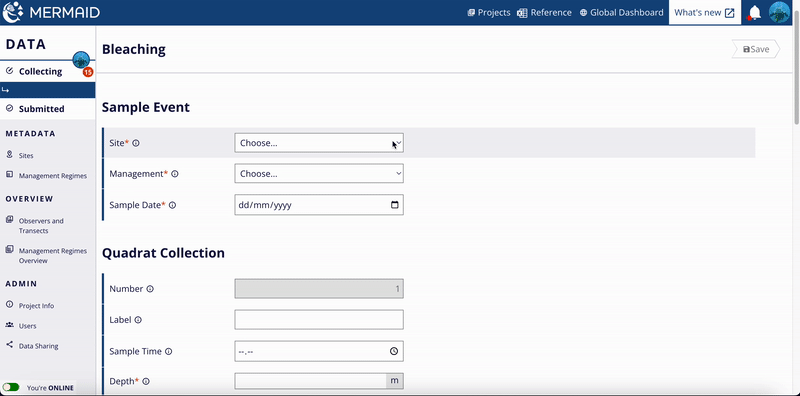Image resolution: width=800 pixels, height=396 pixels.
Task: Click the Management Regimes Overview icon
Action: (x=9, y=250)
